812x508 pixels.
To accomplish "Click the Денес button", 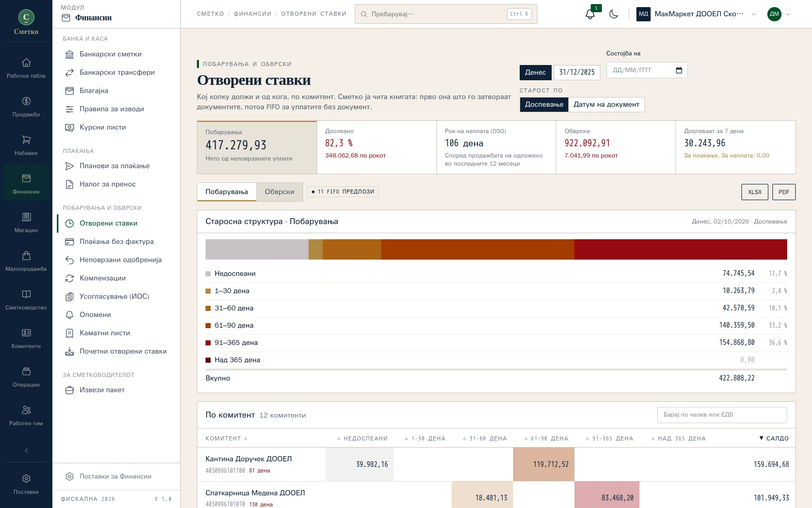I will click(535, 73).
